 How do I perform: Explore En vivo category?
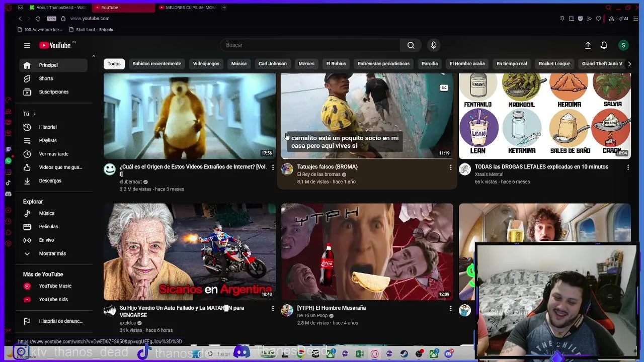pos(53,240)
